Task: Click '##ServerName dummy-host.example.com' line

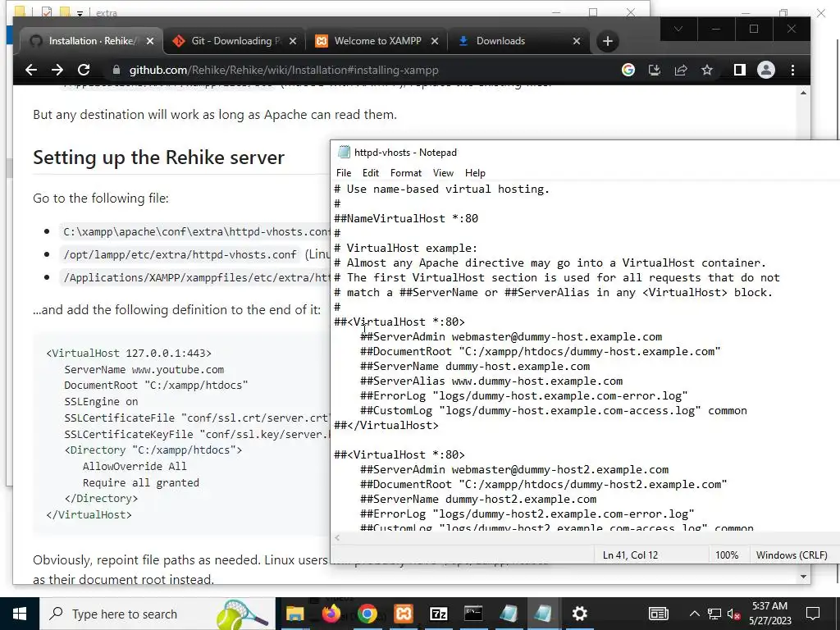Action: [475, 367]
